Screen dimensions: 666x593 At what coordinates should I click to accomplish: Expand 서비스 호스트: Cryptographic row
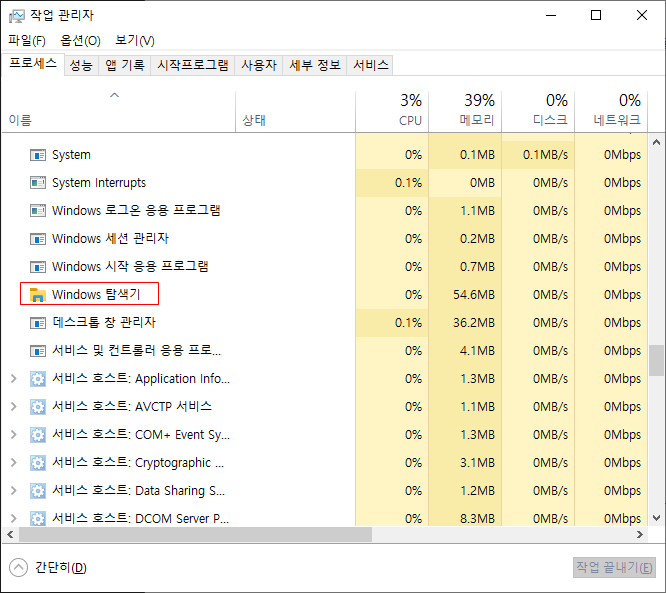click(x=14, y=463)
